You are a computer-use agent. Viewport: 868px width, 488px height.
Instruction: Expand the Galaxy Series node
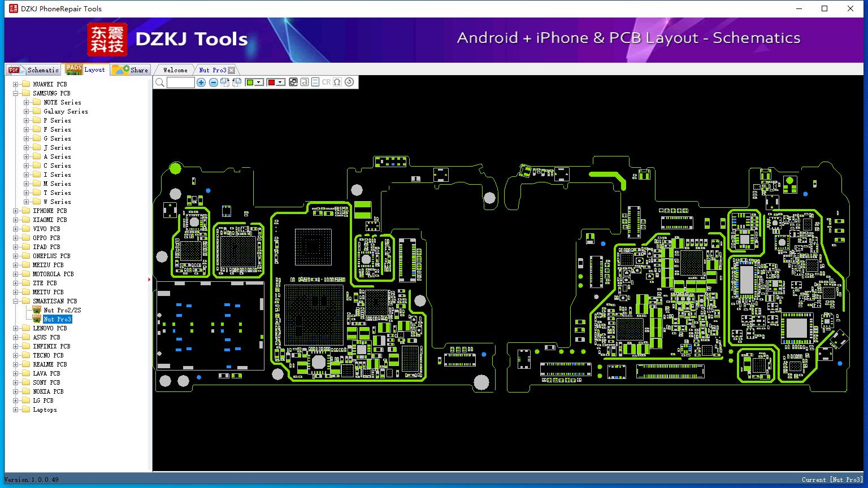pyautogui.click(x=27, y=111)
